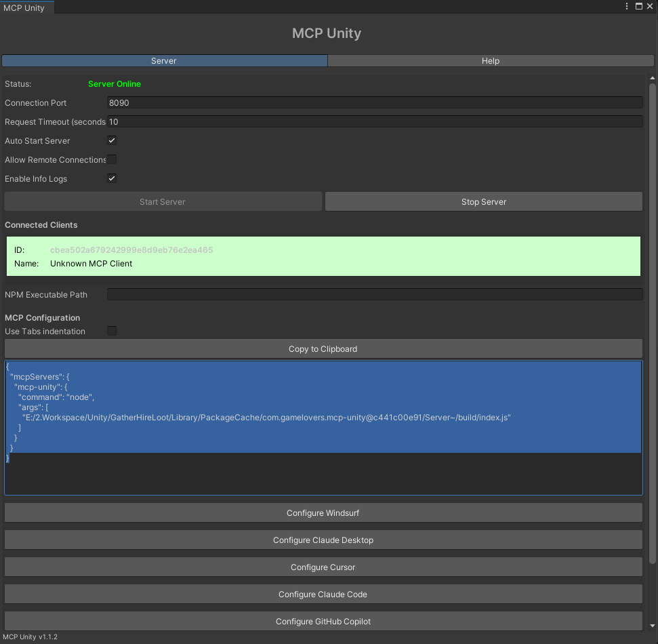Click inside the MCP configuration JSON box
The height and width of the screenshot is (644, 658).
[x=323, y=428]
